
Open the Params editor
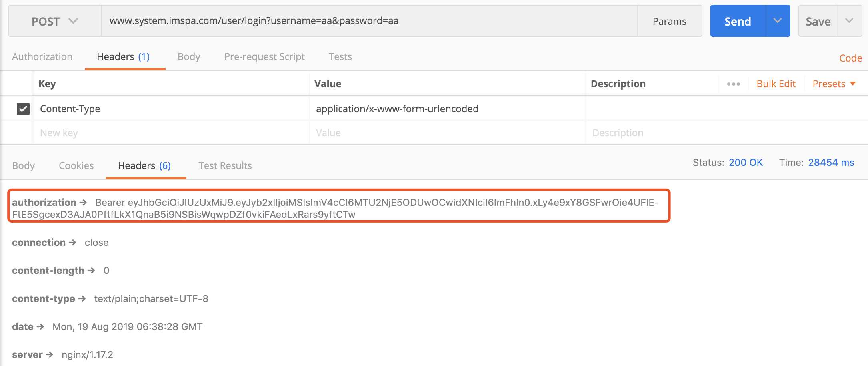[x=670, y=21]
